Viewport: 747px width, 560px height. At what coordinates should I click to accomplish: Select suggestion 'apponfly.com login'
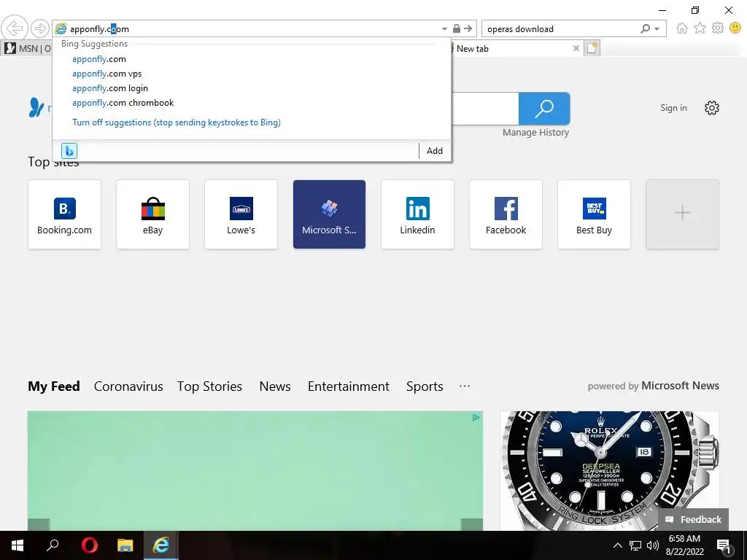110,88
